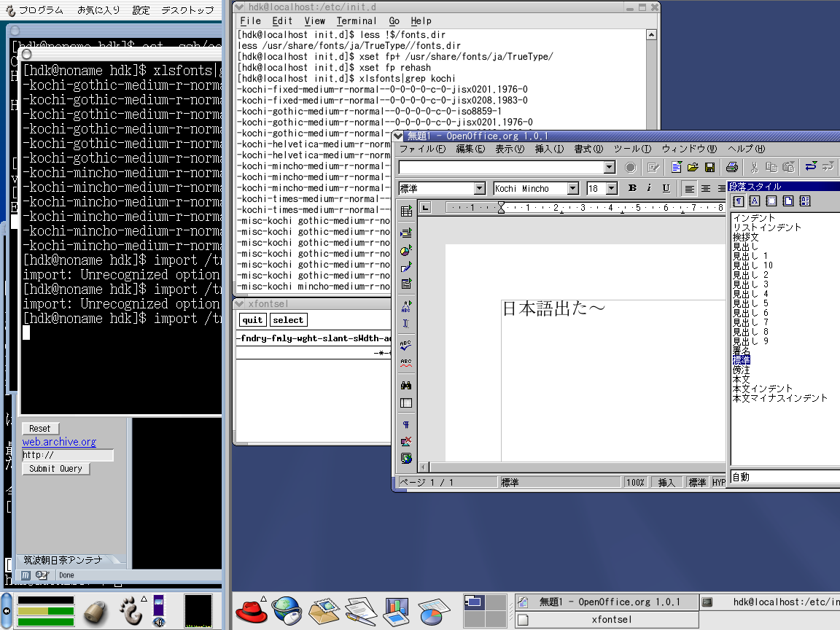The image size is (840, 630).
Task: Select Page Styles in Stylist
Action: coord(787,201)
